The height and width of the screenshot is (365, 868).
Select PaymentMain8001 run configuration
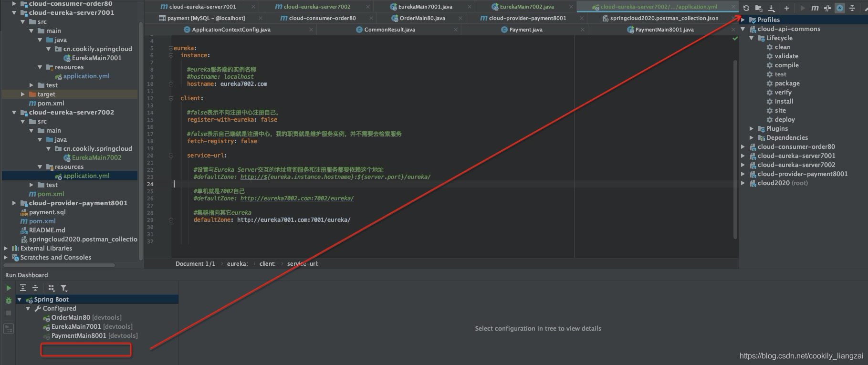click(79, 335)
